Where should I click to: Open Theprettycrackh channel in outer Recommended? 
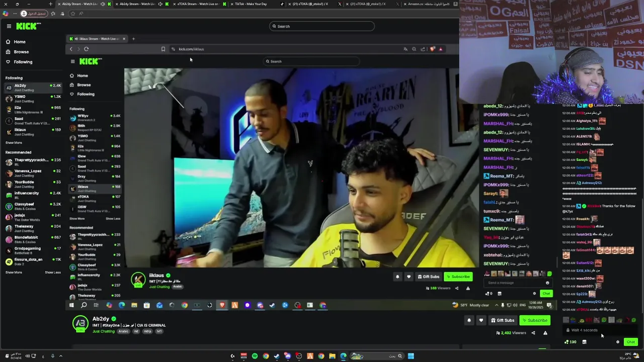pos(33,162)
